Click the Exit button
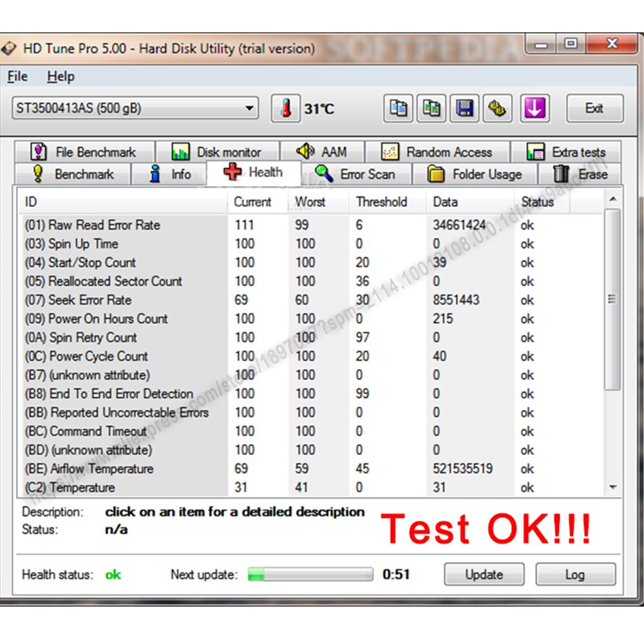The height and width of the screenshot is (644, 644). coord(594,108)
